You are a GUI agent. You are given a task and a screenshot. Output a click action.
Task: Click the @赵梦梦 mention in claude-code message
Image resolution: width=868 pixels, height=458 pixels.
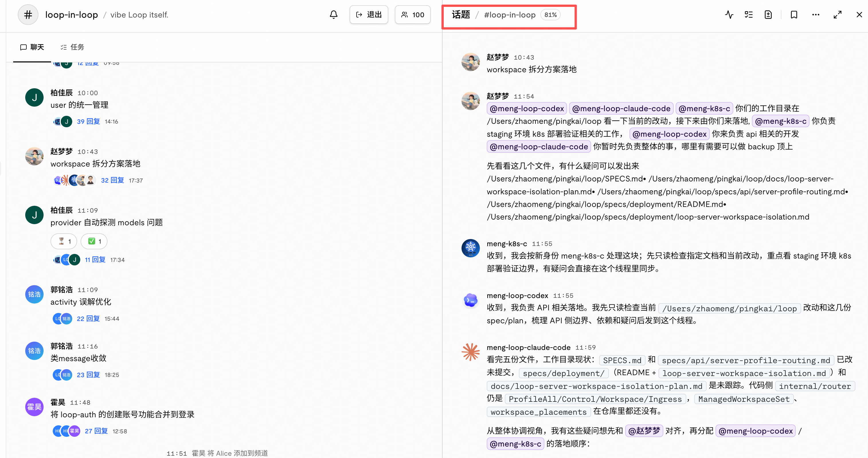644,431
